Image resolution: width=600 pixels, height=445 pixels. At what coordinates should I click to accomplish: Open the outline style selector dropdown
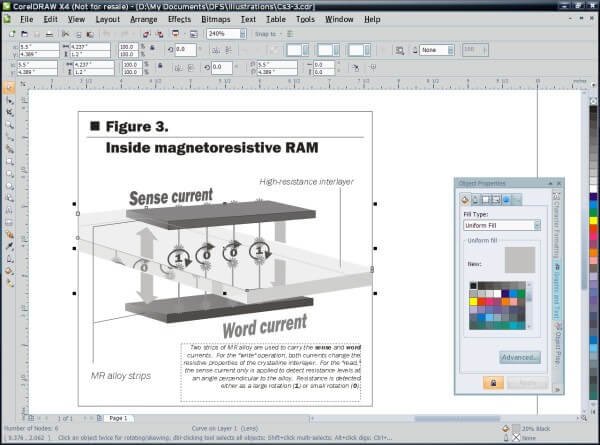click(336, 50)
